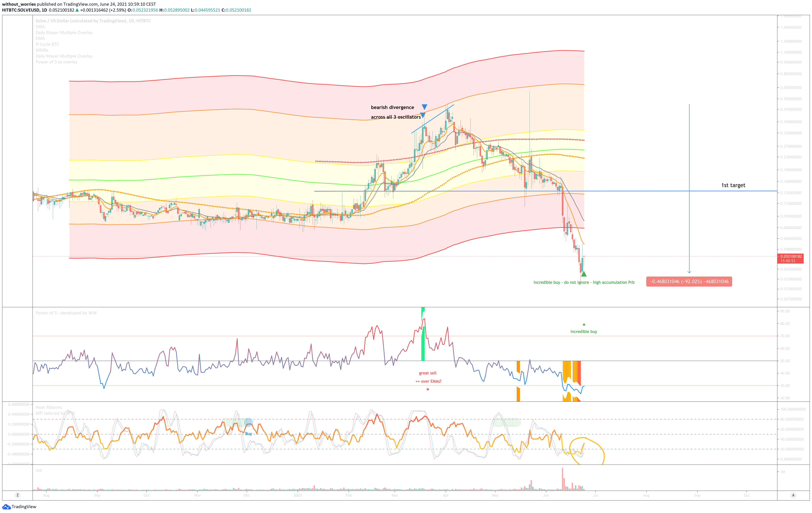Click the 1M label on the volume axis
This screenshot has width=812, height=513.
783,472
